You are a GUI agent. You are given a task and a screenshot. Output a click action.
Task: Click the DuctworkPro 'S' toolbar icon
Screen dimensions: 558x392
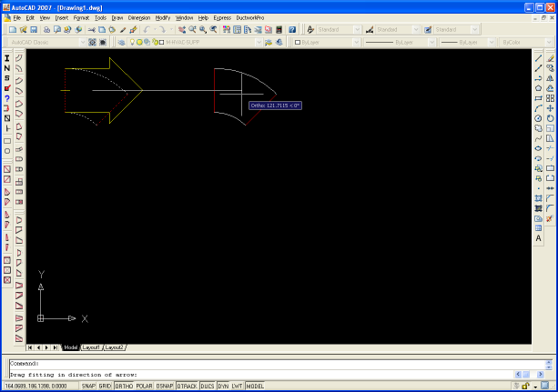pyautogui.click(x=6, y=78)
